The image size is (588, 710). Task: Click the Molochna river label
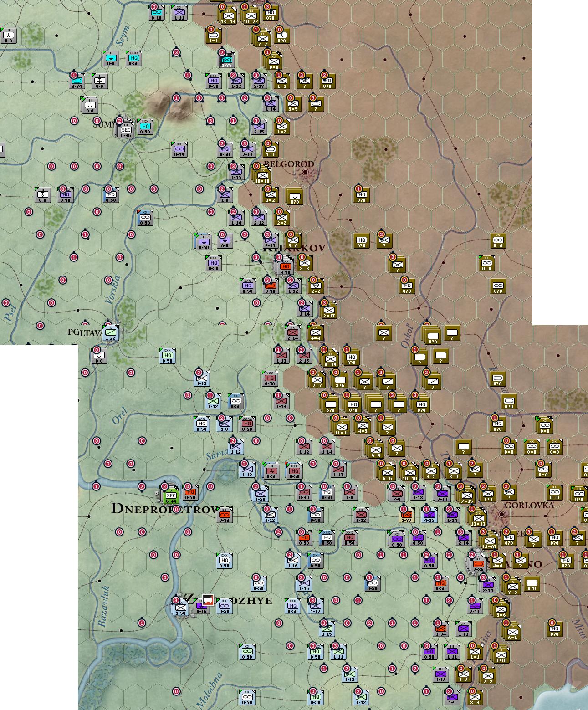(209, 690)
